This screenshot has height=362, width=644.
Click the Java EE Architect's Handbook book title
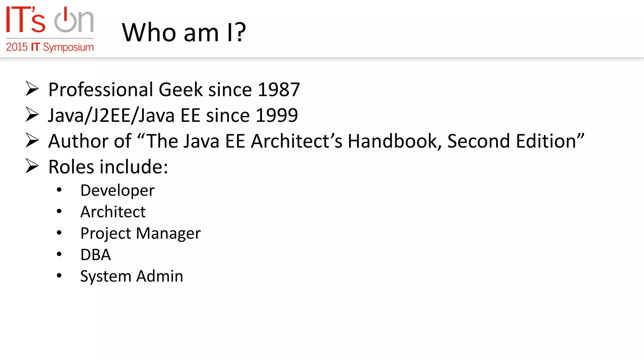point(365,141)
